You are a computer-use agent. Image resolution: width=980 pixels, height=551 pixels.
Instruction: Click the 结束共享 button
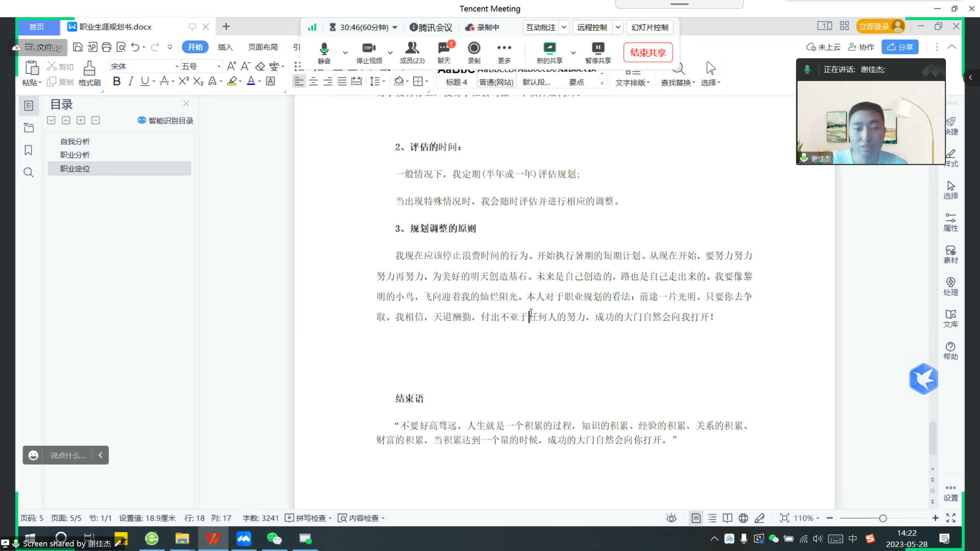pos(648,52)
